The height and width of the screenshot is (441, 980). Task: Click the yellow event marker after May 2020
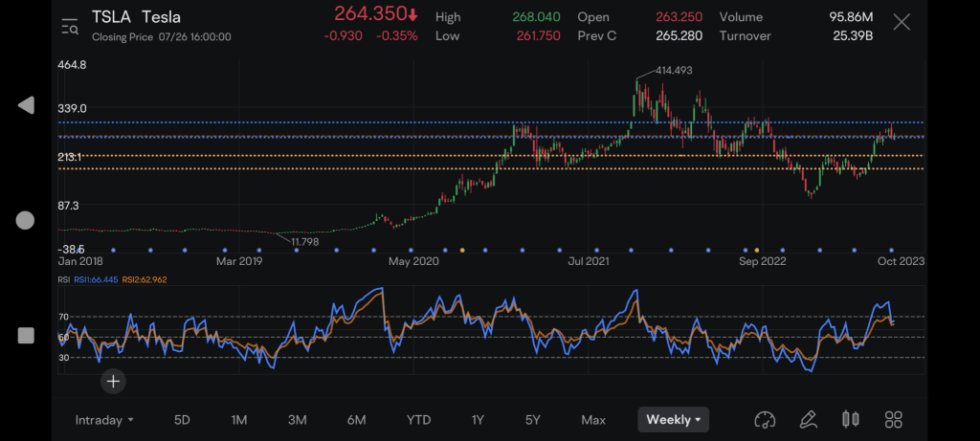point(462,250)
